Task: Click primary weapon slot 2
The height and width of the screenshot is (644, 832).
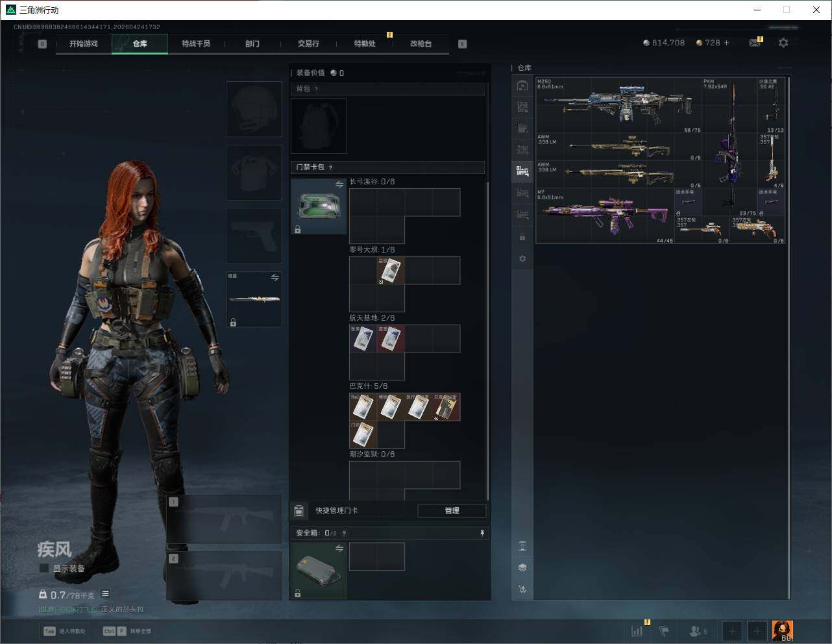Action: (x=225, y=576)
